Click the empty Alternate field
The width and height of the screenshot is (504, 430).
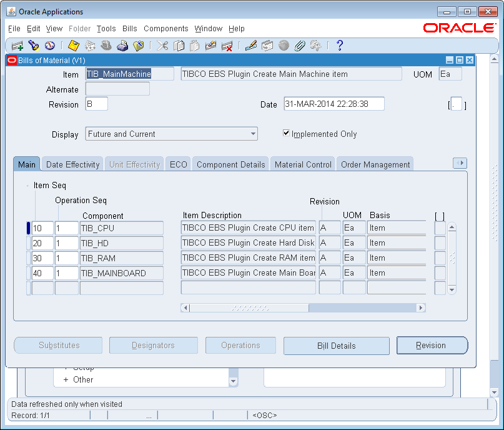(x=117, y=89)
